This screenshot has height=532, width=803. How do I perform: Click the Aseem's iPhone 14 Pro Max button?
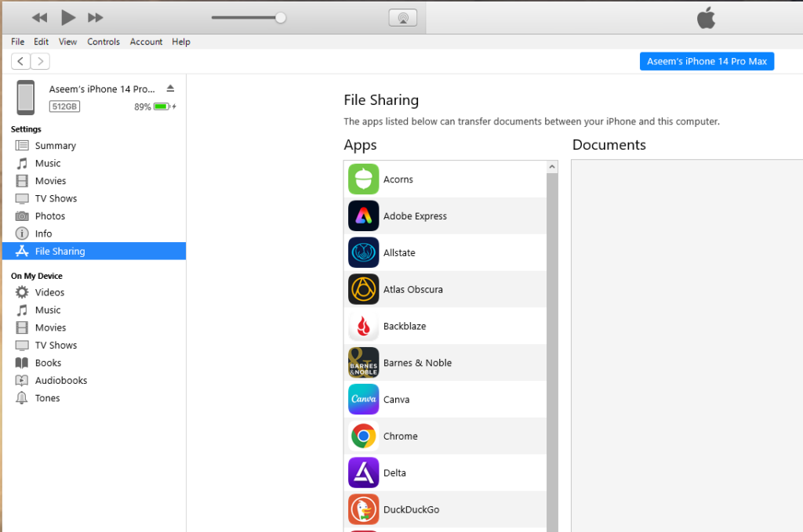pos(707,61)
